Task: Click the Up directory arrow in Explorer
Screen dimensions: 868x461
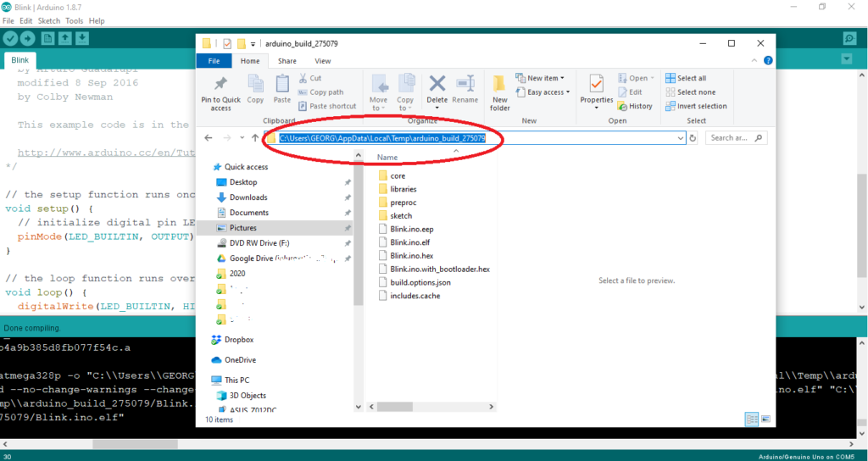Action: (255, 137)
